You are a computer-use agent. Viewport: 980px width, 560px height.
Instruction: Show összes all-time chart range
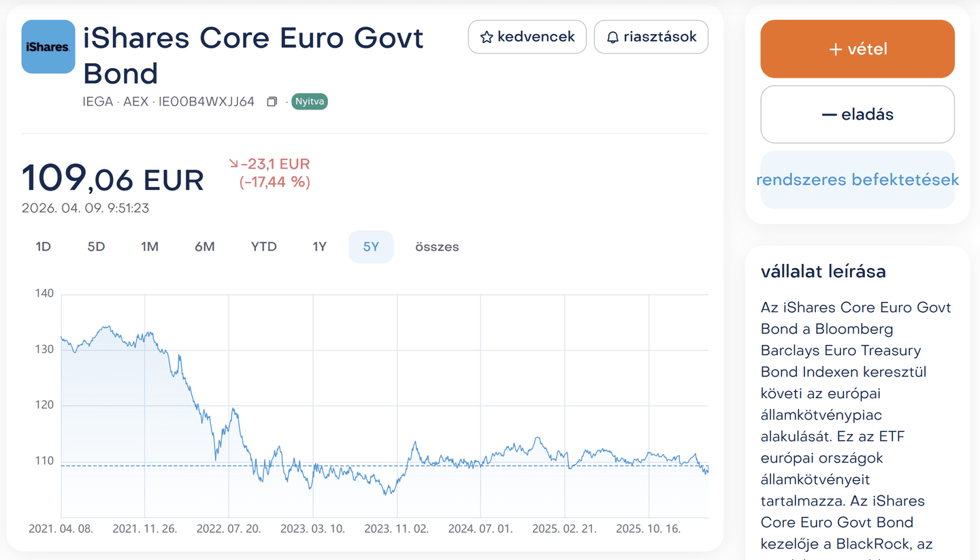437,247
